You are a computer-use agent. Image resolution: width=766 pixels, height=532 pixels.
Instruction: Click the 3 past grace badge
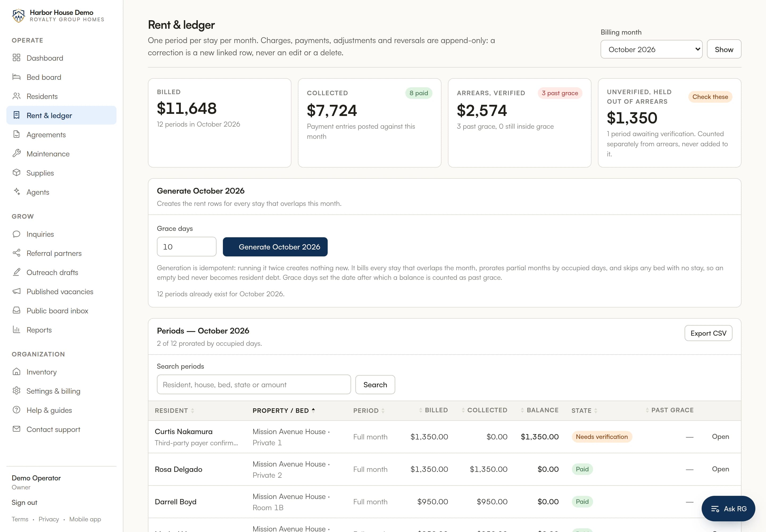click(x=560, y=93)
